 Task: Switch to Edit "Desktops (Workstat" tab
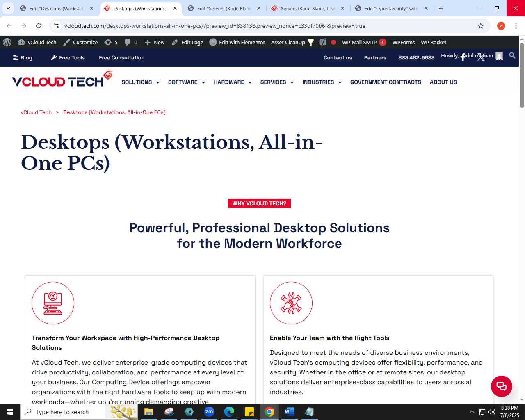tap(57, 8)
